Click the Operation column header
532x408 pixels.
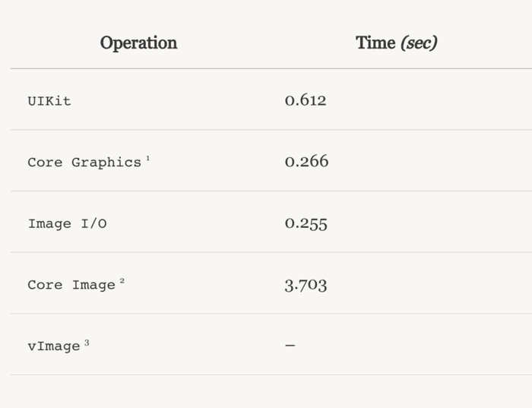138,43
